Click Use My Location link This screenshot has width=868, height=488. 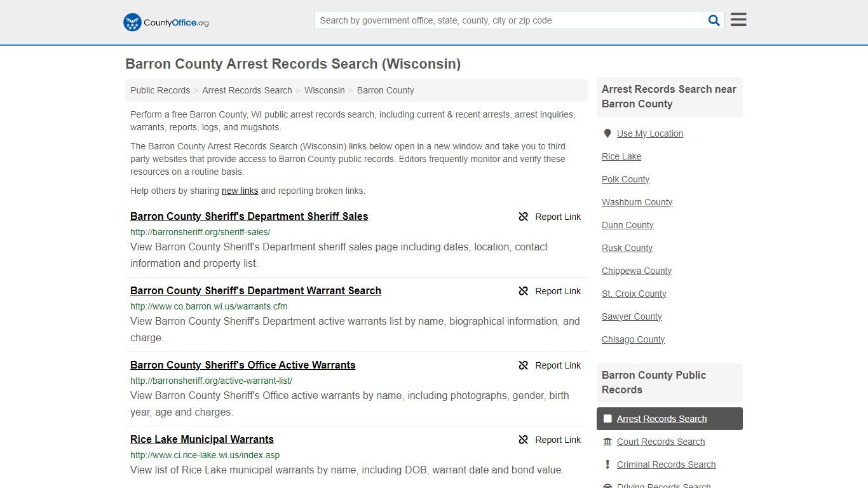[650, 133]
